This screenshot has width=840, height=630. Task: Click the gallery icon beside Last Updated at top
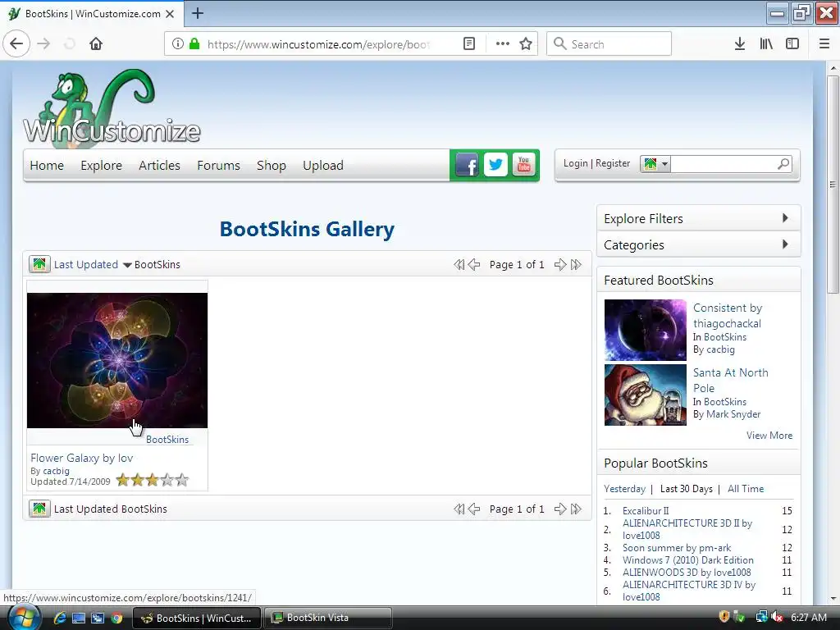pyautogui.click(x=39, y=264)
